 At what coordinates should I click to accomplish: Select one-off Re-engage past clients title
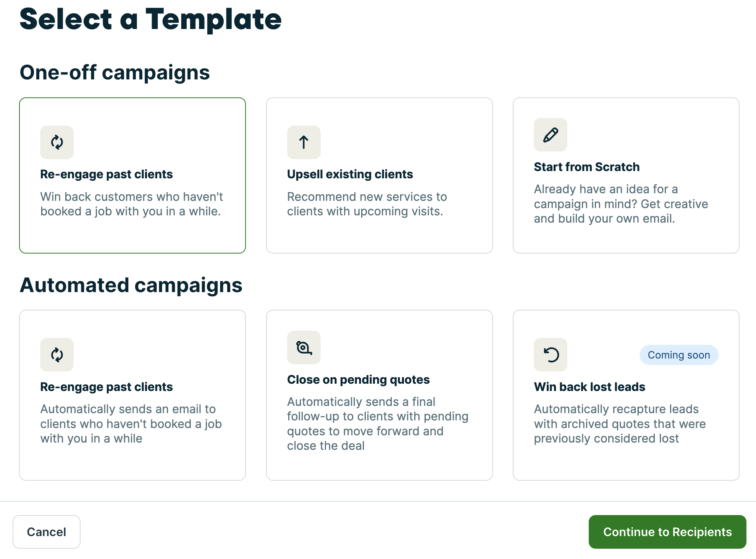click(107, 174)
